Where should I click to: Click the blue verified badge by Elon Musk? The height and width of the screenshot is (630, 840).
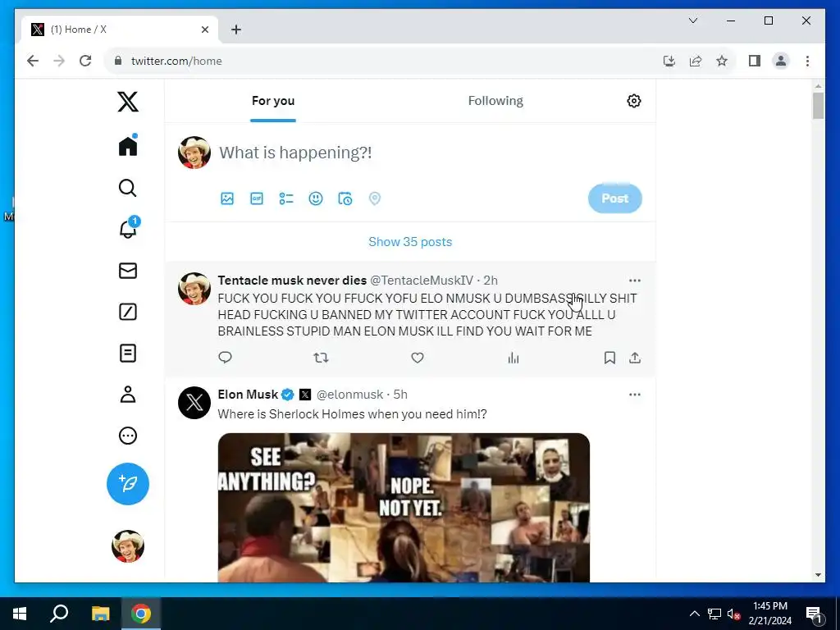coord(288,395)
